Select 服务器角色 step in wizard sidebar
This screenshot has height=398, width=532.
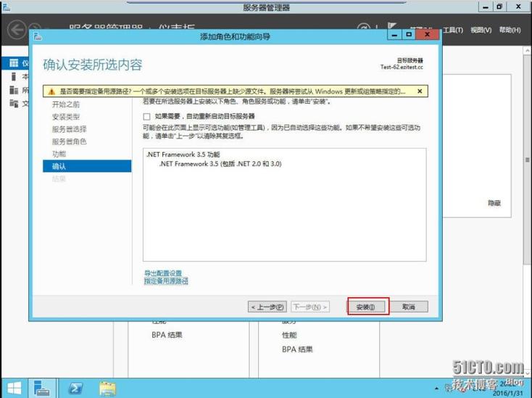click(69, 141)
